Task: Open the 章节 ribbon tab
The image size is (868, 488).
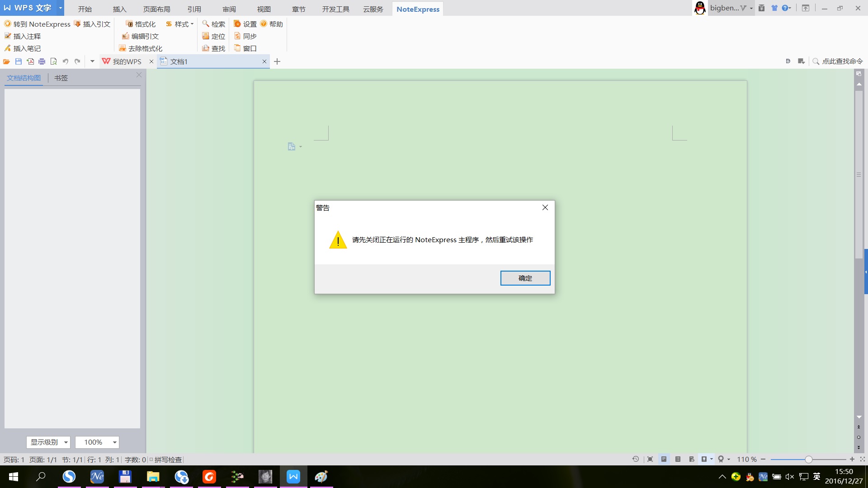Action: pyautogui.click(x=299, y=9)
